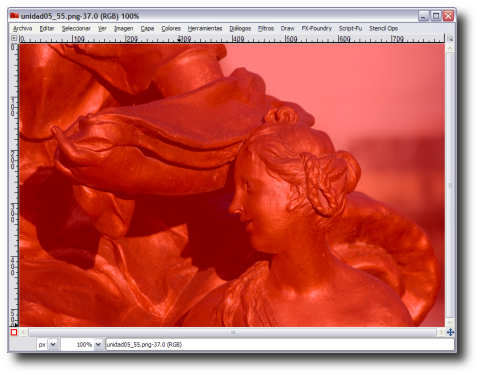Viewport: 480px width, 376px height.
Task: Close the unidad05_55.png window
Action: click(448, 16)
